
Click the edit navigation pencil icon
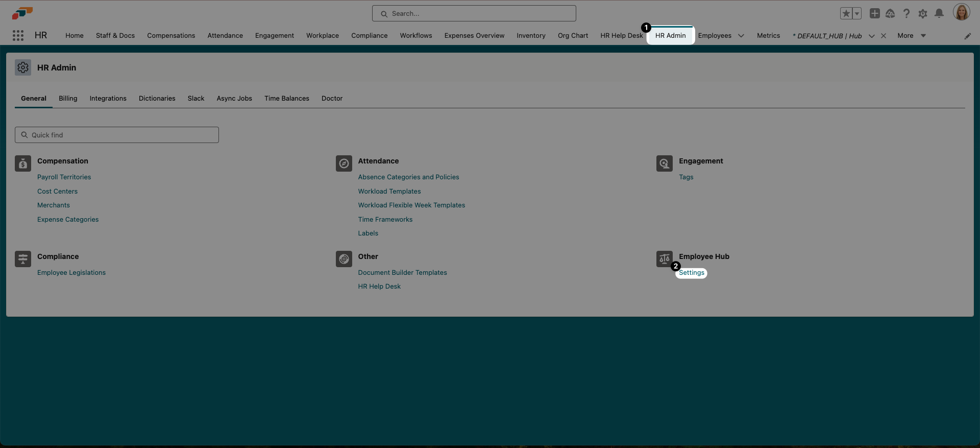click(x=967, y=36)
